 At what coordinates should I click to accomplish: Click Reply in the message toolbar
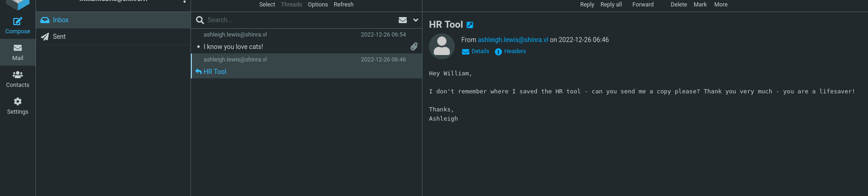(587, 5)
